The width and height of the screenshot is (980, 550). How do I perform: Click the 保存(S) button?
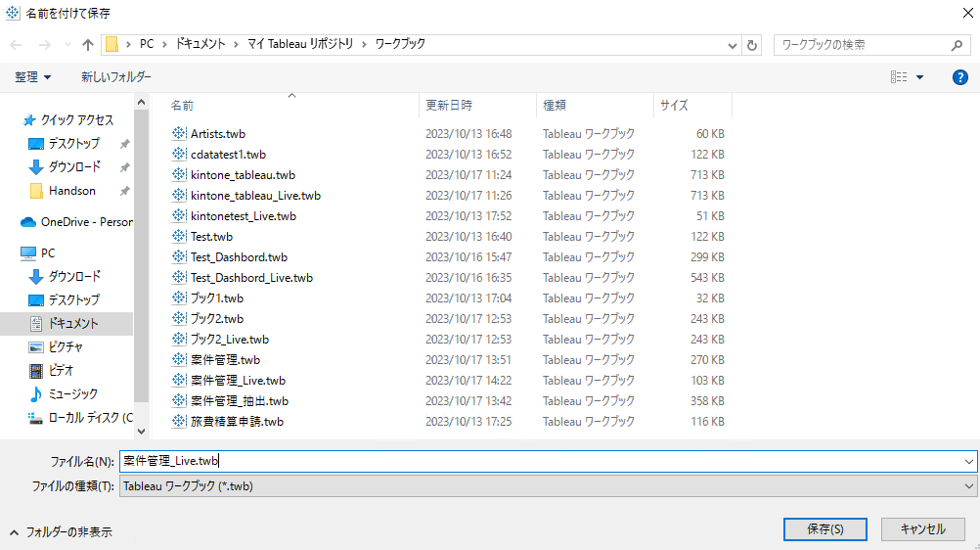pos(825,529)
